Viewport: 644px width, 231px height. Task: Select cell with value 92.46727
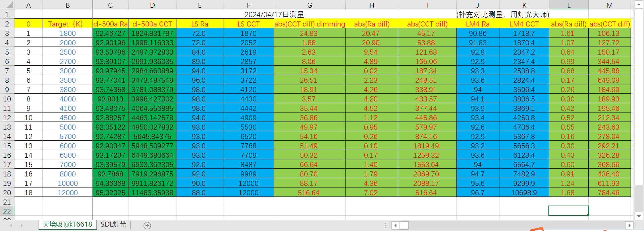[x=110, y=33]
